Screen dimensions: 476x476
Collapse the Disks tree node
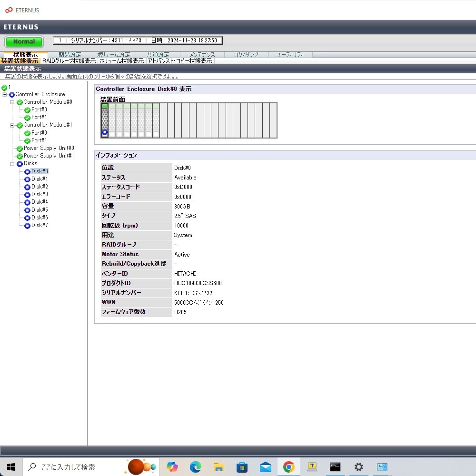(x=12, y=164)
